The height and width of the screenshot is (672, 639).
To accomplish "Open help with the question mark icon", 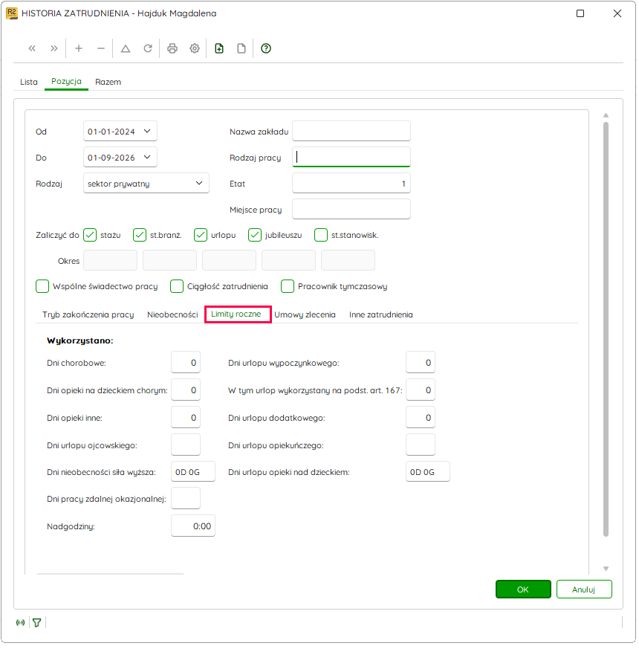I will point(266,48).
